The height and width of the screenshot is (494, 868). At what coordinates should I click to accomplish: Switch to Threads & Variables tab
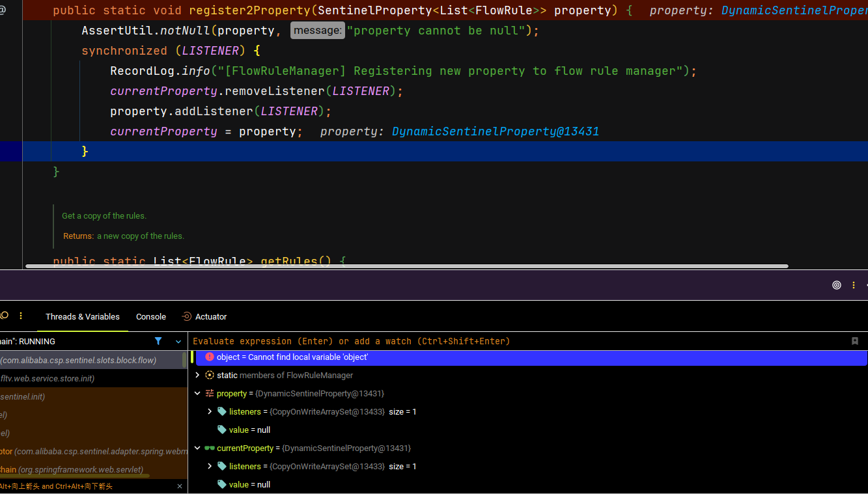tap(83, 316)
